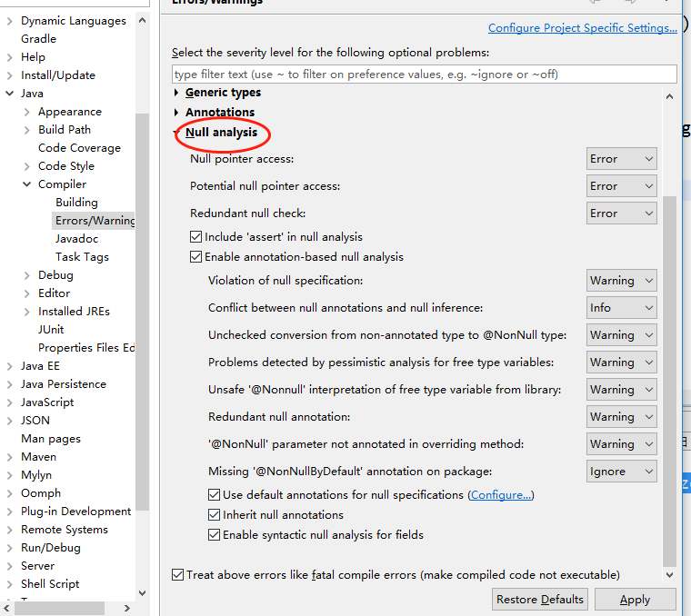
Task: Expand the Generic types section
Action: click(176, 93)
